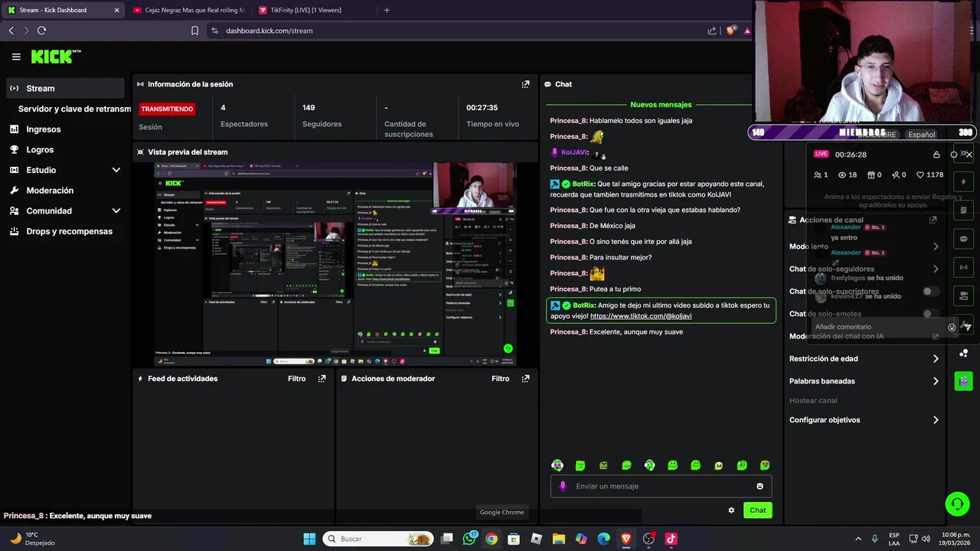The width and height of the screenshot is (980, 551).
Task: Pop out the Feed de actividades panel
Action: pos(322,379)
